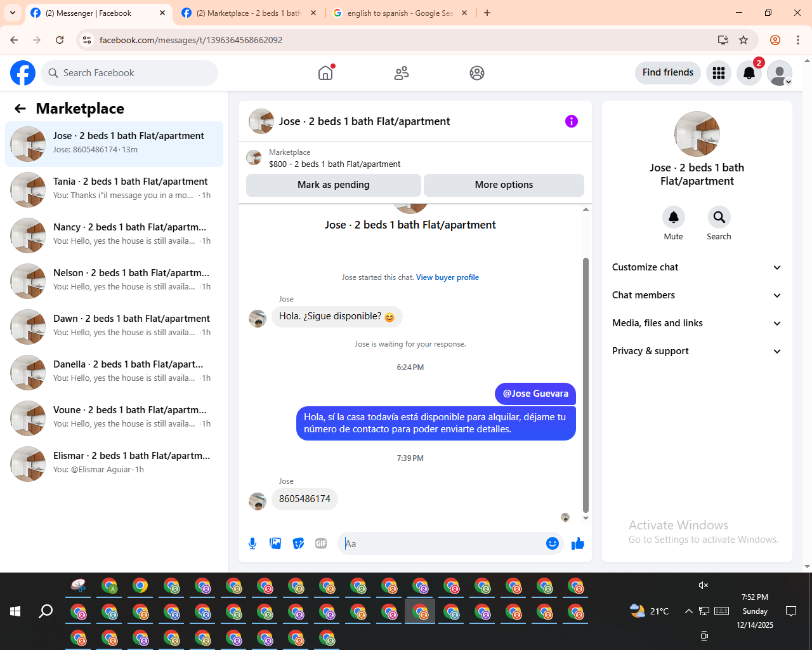
Task: Open the Facebook logo home link
Action: (23, 73)
